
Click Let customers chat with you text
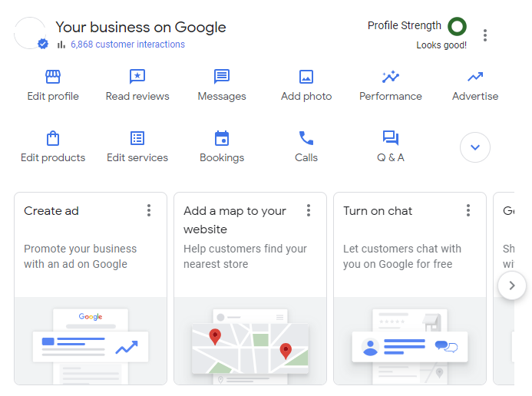(402, 256)
